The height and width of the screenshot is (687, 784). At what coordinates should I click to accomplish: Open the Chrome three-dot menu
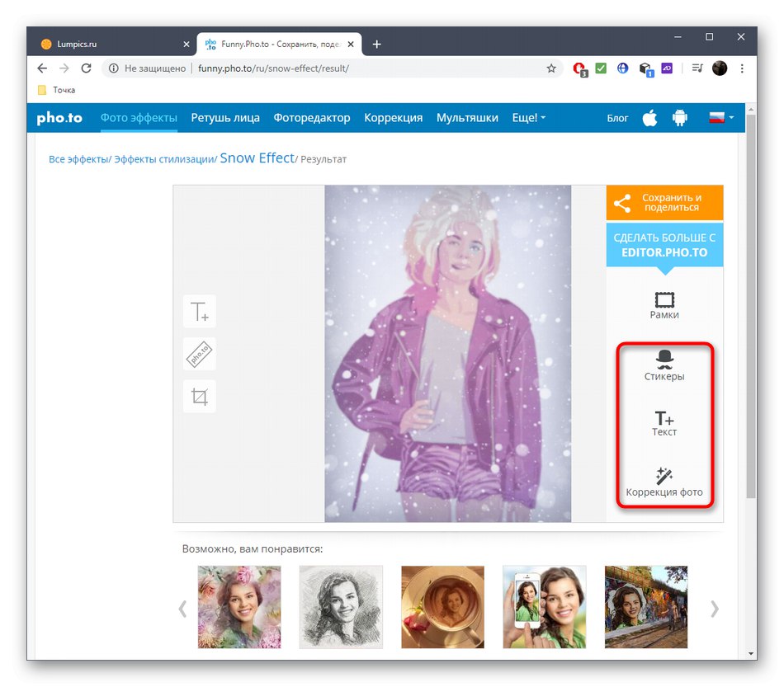coord(742,68)
